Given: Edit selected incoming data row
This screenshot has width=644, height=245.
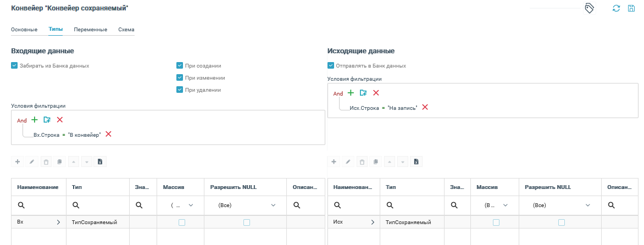Looking at the screenshot, I should (x=32, y=162).
